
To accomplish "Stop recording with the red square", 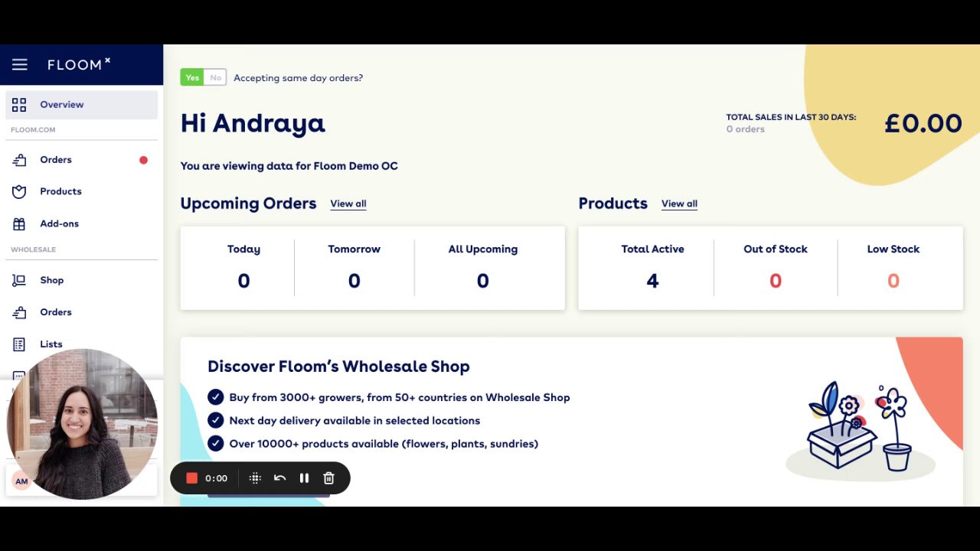I will pyautogui.click(x=192, y=478).
